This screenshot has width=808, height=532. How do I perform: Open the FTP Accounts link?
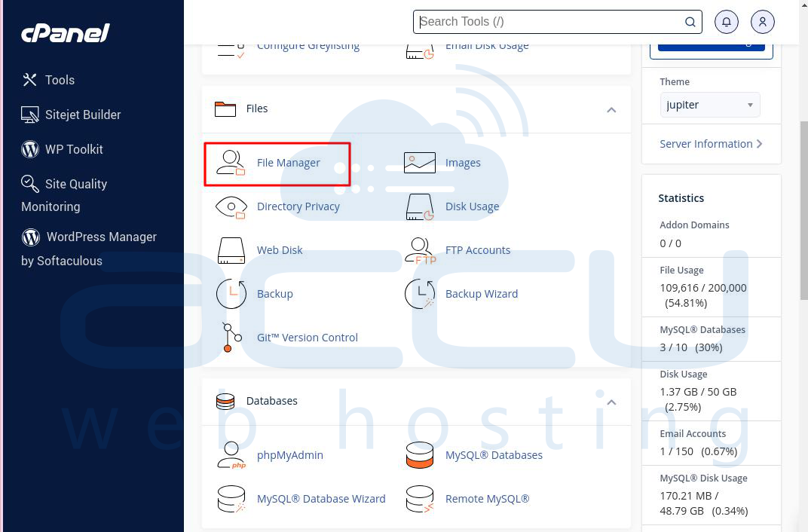click(x=478, y=250)
